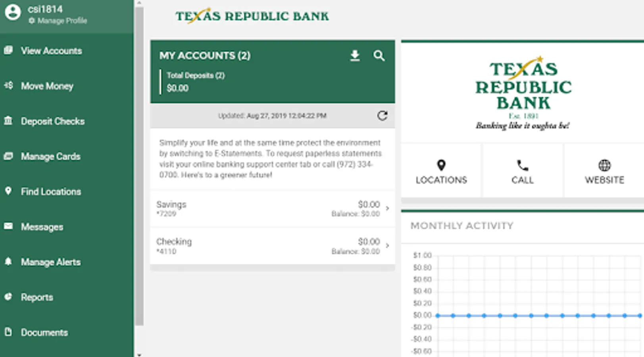Screen dimensions: 644x357
Task: Download accounts using the download icon
Action: (355, 56)
